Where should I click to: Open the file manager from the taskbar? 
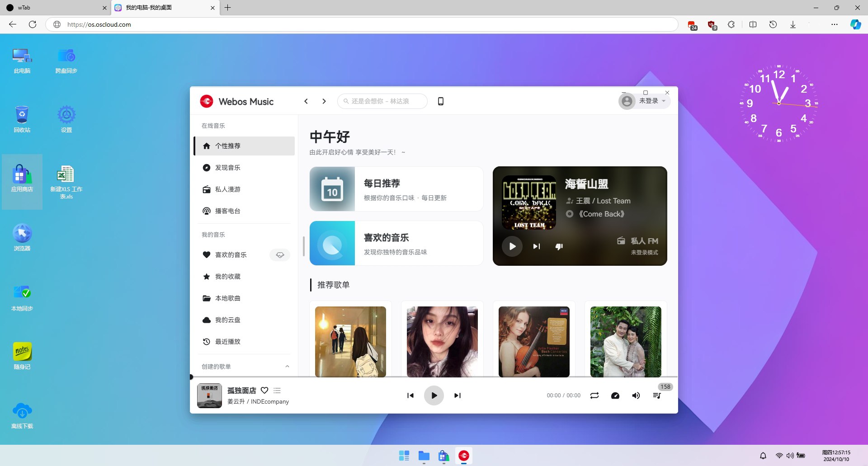tap(424, 456)
